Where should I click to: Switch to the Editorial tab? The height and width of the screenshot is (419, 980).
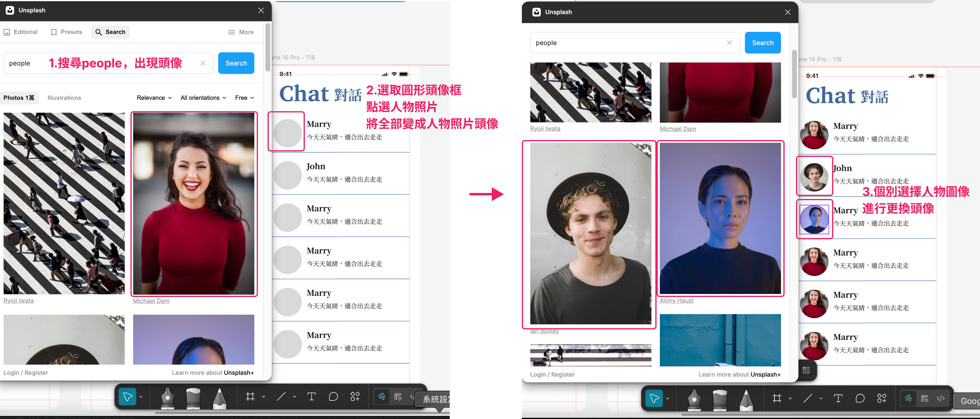[x=21, y=32]
